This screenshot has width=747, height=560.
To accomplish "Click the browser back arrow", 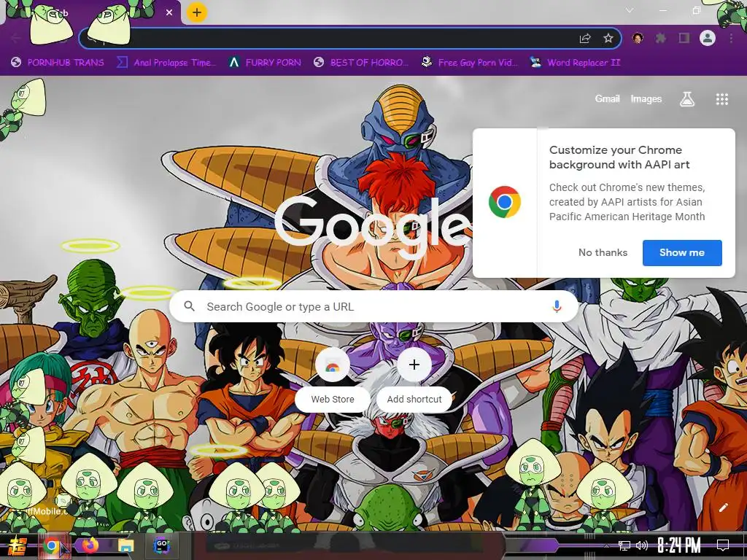I will tap(15, 38).
